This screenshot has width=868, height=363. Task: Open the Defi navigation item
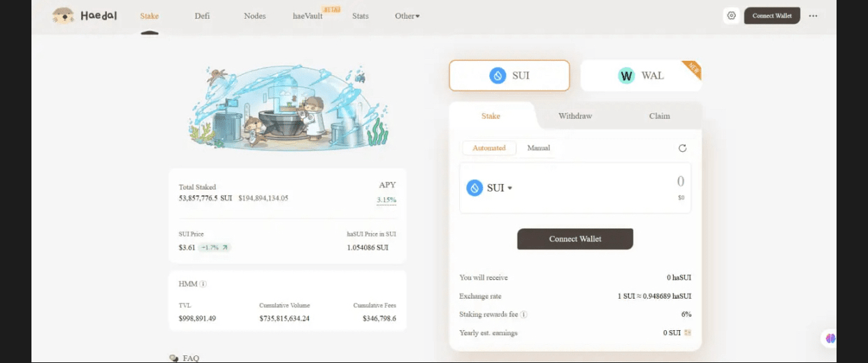[202, 15]
